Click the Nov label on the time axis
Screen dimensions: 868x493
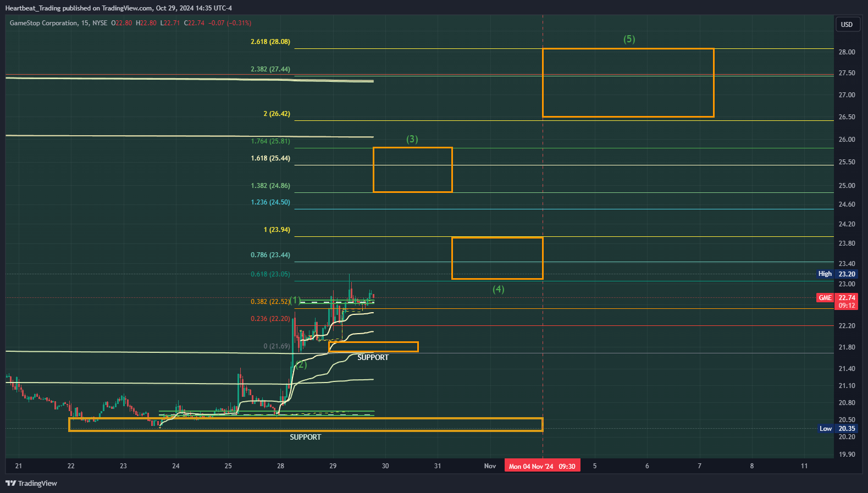(x=490, y=466)
